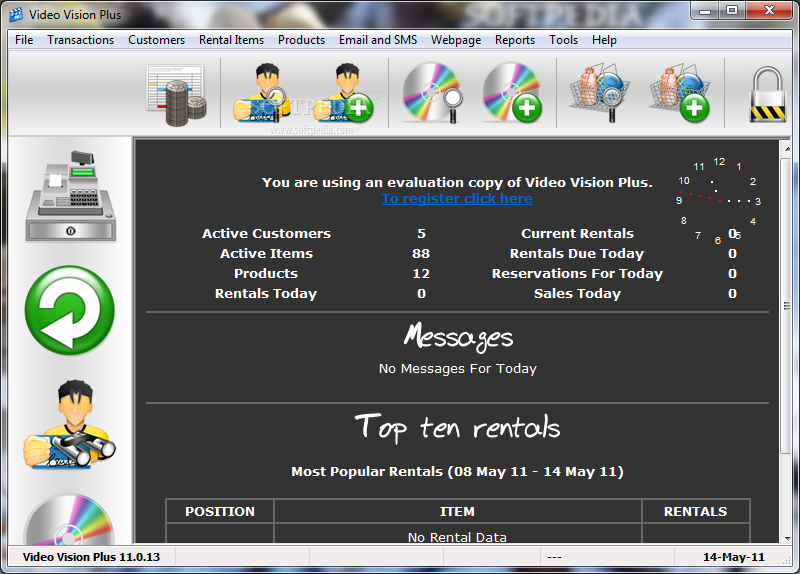Close the Video Vision Plus window
This screenshot has height=574, width=800.
pyautogui.click(x=769, y=11)
